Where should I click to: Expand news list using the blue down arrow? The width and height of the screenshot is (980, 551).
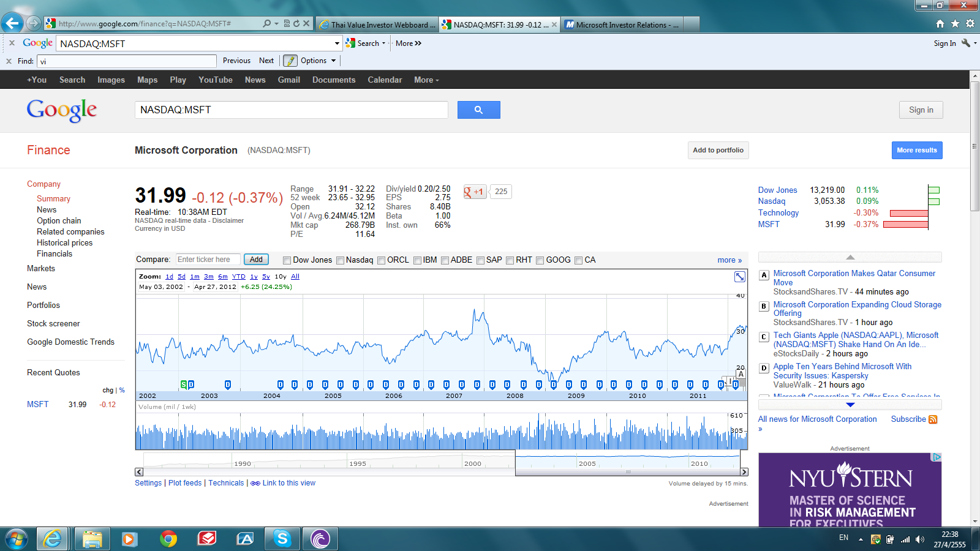(850, 405)
